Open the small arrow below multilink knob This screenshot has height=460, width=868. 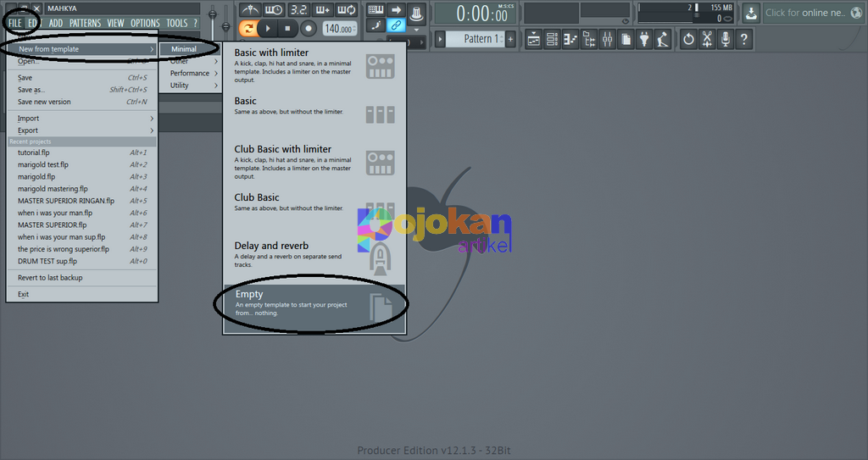coord(417,30)
